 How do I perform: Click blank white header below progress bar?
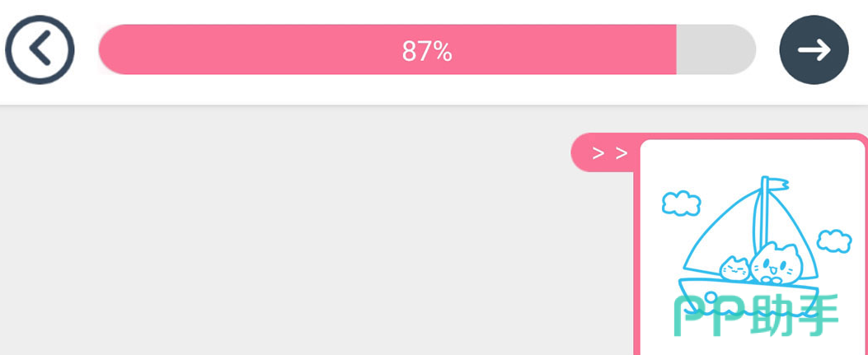point(412,92)
